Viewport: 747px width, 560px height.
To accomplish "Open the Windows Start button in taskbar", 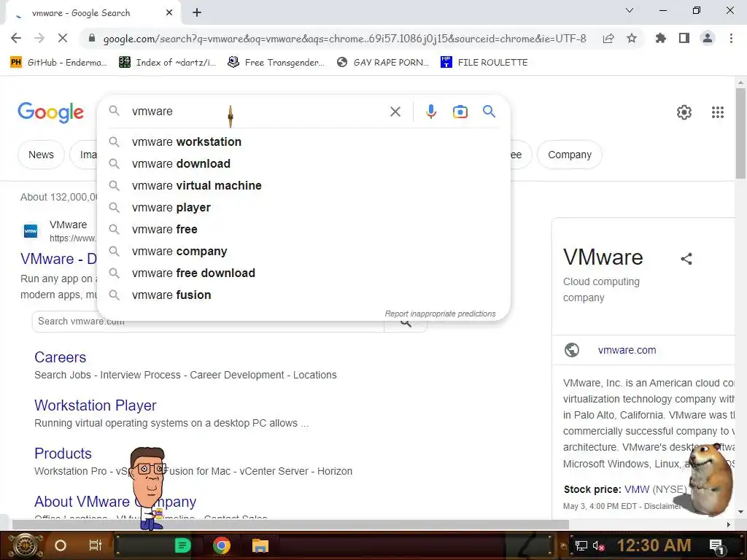I will click(x=26, y=545).
